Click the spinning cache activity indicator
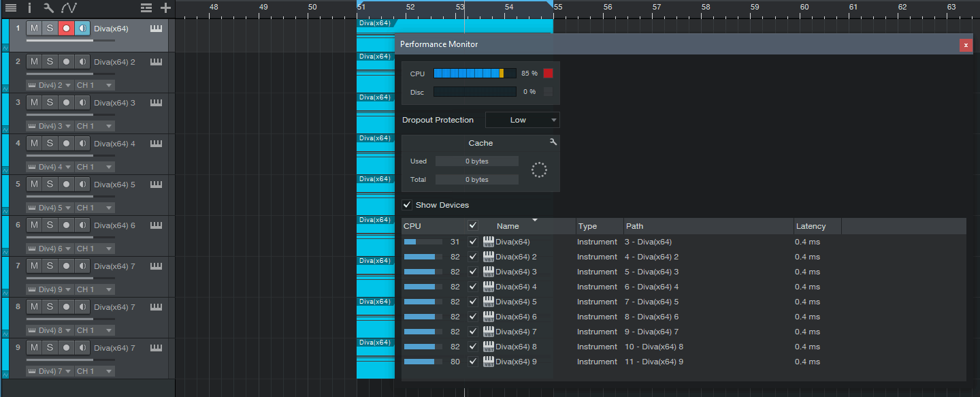The image size is (980, 397). tap(539, 170)
